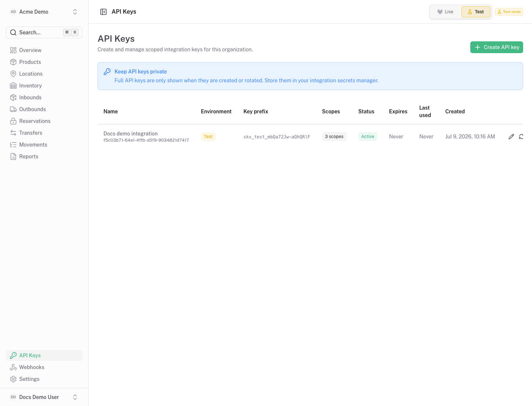Image resolution: width=532 pixels, height=406 pixels.
Task: Click the Create API key button
Action: coord(497,47)
